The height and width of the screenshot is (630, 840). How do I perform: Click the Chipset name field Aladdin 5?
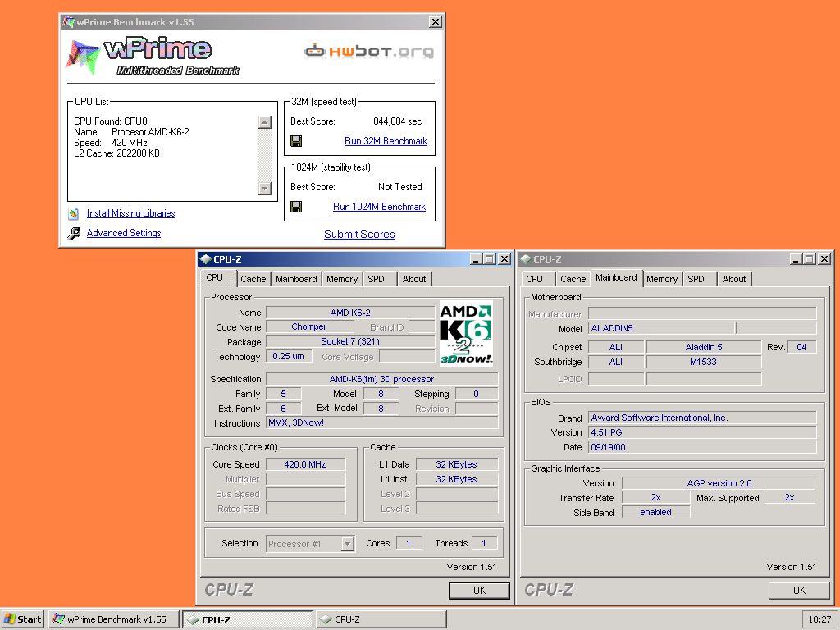[x=703, y=347]
